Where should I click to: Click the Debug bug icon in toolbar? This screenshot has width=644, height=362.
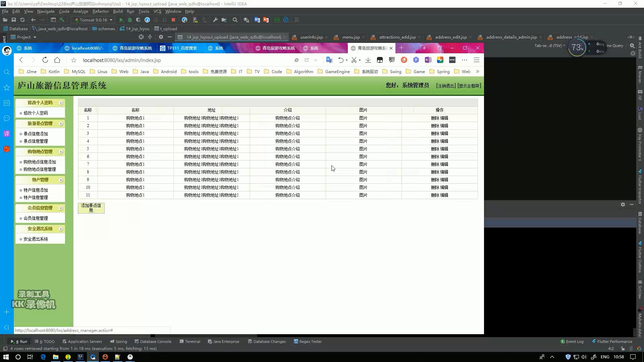[130, 20]
